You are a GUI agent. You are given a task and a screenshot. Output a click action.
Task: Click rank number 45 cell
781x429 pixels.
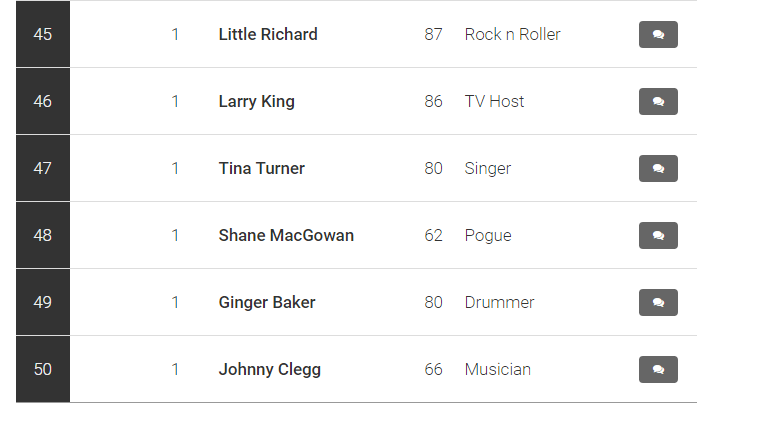[x=43, y=34]
